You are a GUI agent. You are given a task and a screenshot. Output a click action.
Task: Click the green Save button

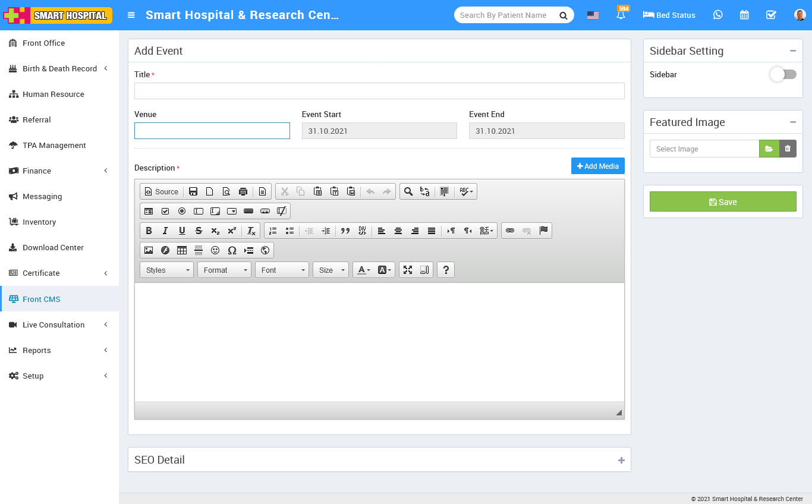click(722, 201)
